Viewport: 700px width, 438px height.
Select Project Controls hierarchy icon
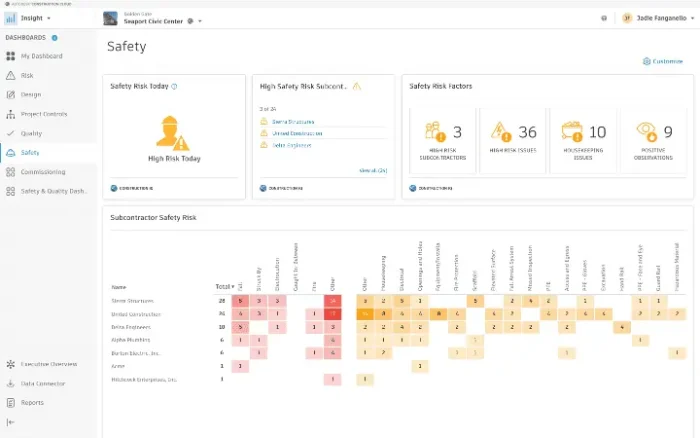point(11,113)
